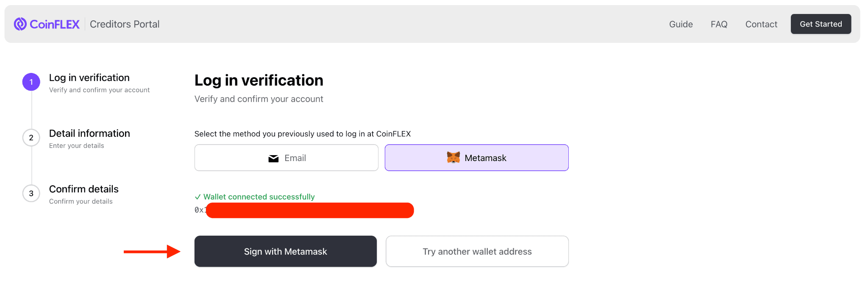Open the FAQ page
Viewport: 868px width, 281px height.
pyautogui.click(x=718, y=24)
